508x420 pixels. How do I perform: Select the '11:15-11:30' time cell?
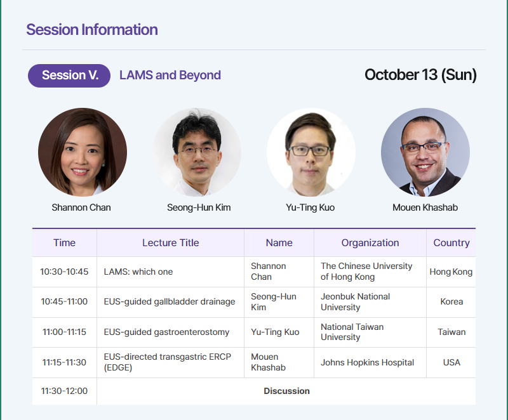(64, 362)
